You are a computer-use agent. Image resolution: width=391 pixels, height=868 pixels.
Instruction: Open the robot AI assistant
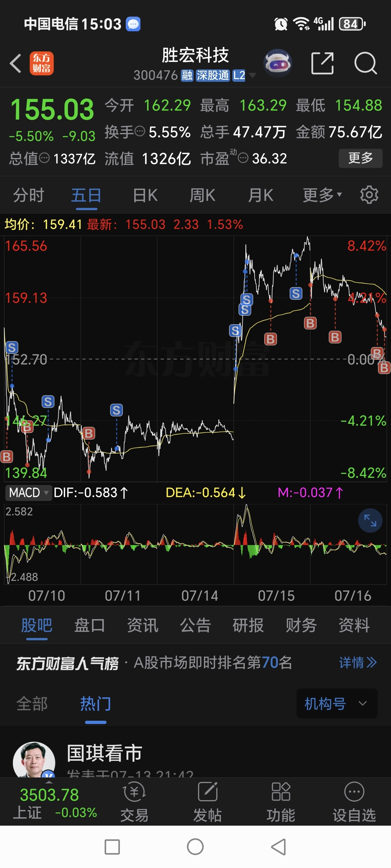(x=277, y=63)
